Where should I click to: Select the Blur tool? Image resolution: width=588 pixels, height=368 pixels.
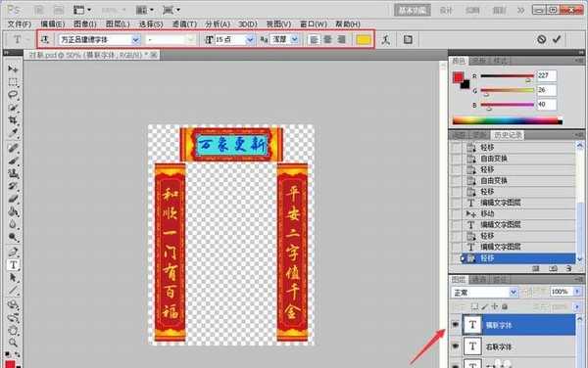tap(13, 224)
